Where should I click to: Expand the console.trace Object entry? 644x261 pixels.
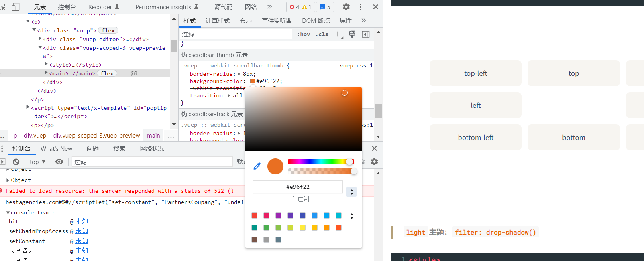click(x=8, y=180)
